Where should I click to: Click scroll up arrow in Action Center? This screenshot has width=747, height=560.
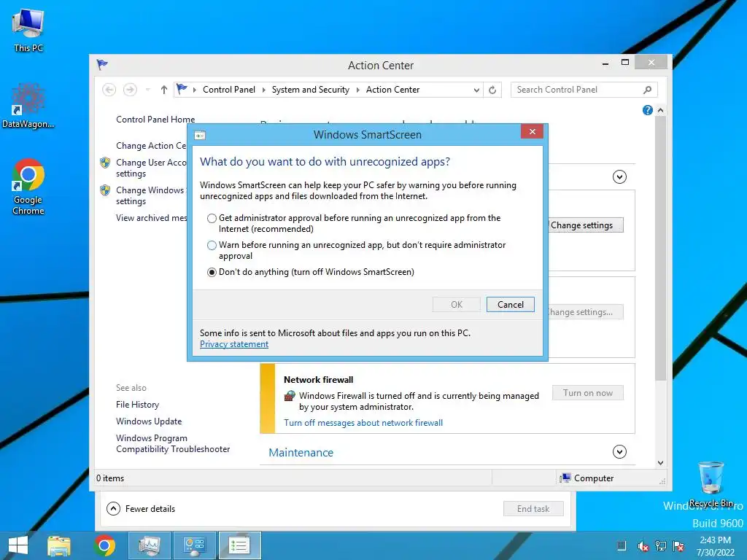click(660, 110)
